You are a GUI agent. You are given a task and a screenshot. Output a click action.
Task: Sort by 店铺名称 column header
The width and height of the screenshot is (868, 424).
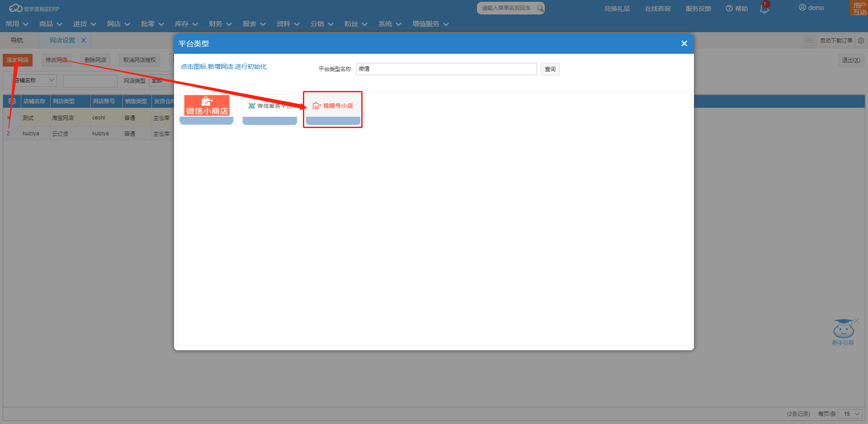point(34,101)
